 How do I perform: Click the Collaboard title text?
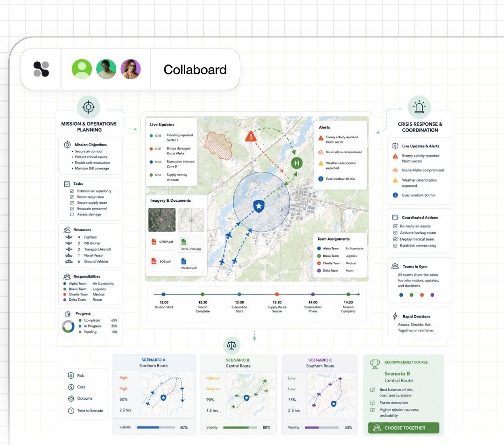[x=195, y=70]
